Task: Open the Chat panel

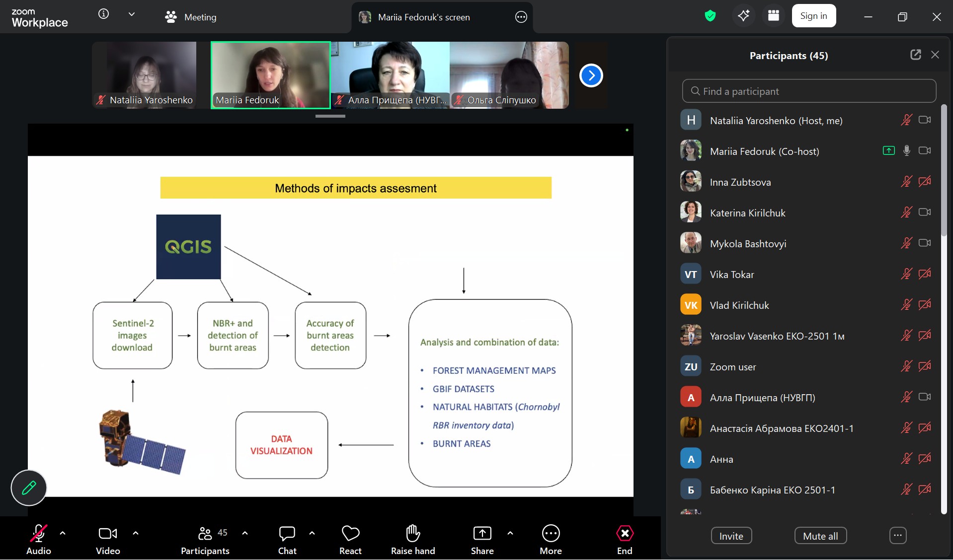Action: click(x=287, y=540)
